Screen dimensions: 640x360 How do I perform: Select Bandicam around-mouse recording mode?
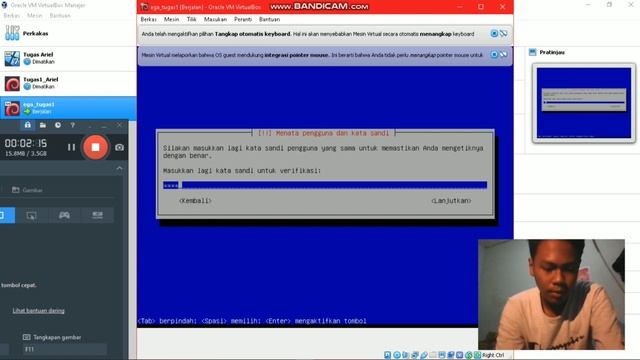pos(31,215)
